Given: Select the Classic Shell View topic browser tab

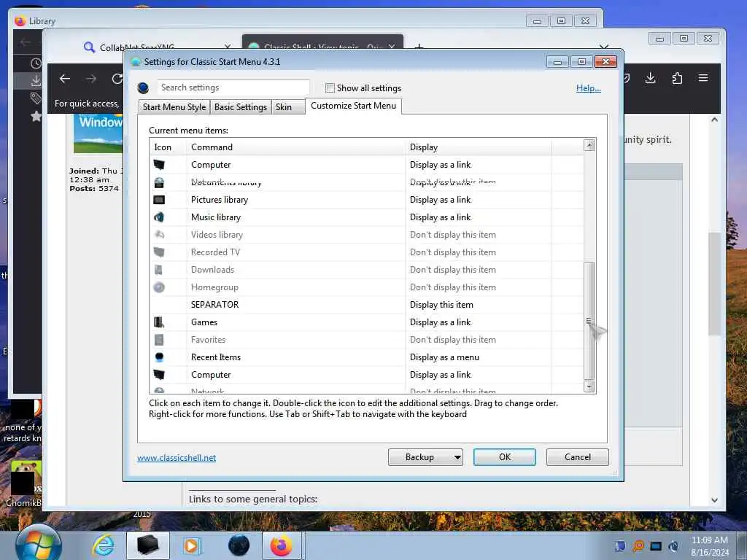Looking at the screenshot, I should pyautogui.click(x=322, y=44).
